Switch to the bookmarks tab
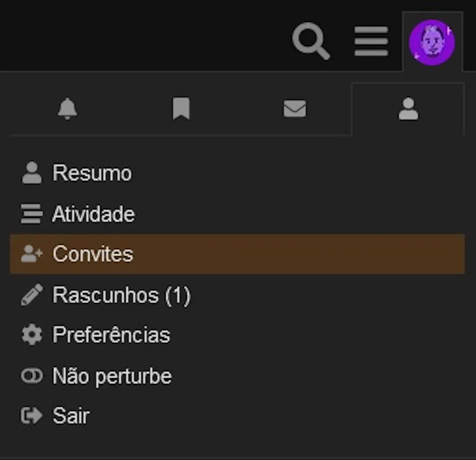Viewport: 476px width, 460px height. 181,109
